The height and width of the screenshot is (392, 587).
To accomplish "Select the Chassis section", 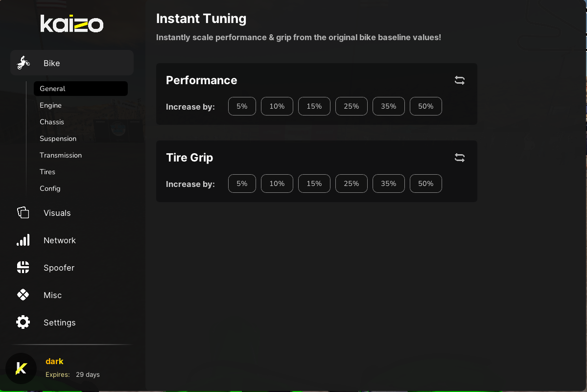I will 52,122.
